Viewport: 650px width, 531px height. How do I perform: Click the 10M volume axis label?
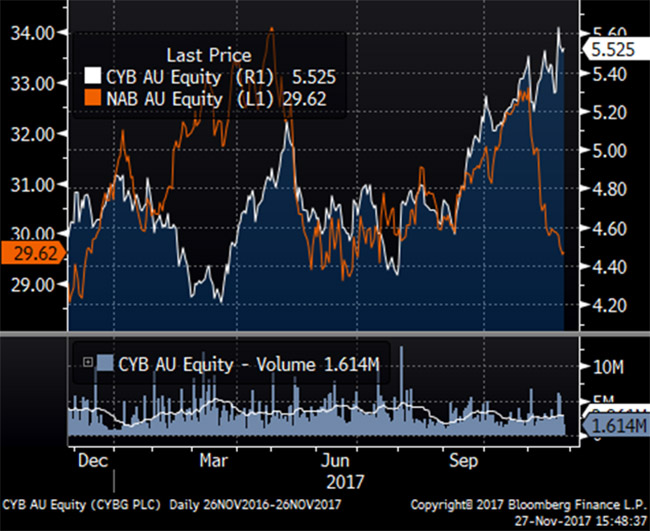click(x=609, y=367)
